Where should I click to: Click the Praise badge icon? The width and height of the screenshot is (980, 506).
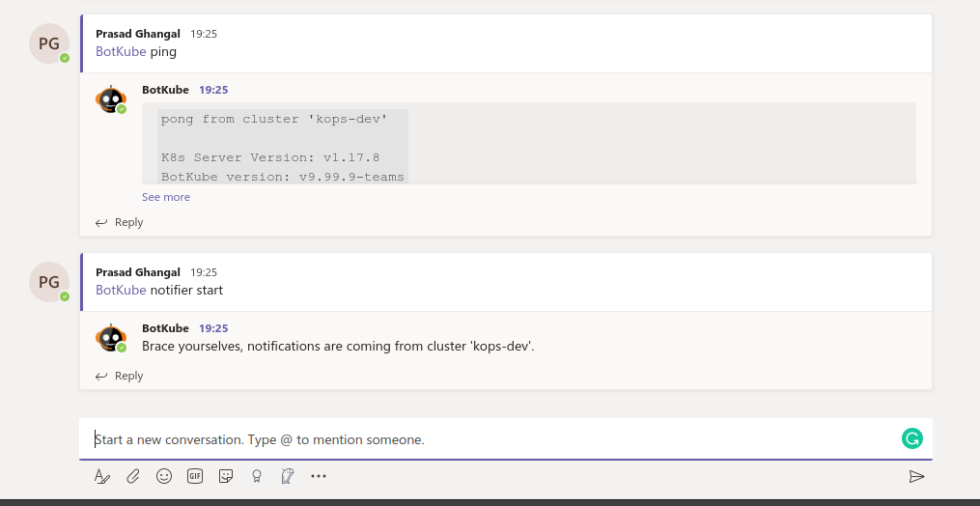[257, 476]
